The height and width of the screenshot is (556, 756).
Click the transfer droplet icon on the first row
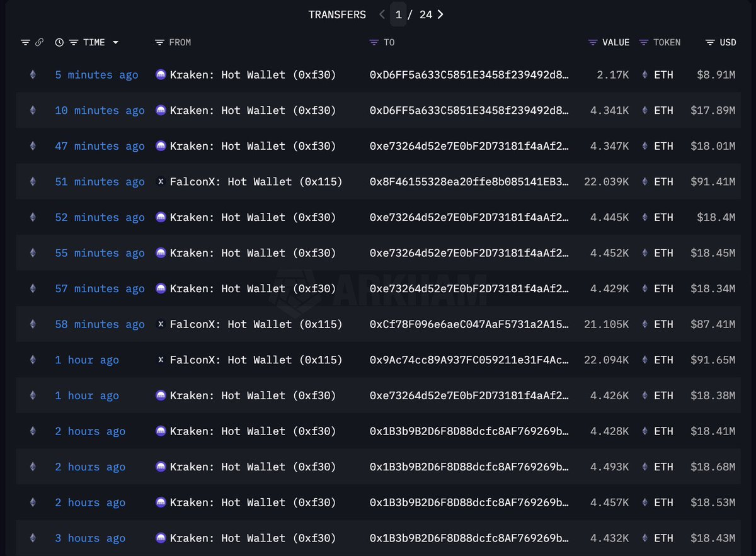point(33,74)
